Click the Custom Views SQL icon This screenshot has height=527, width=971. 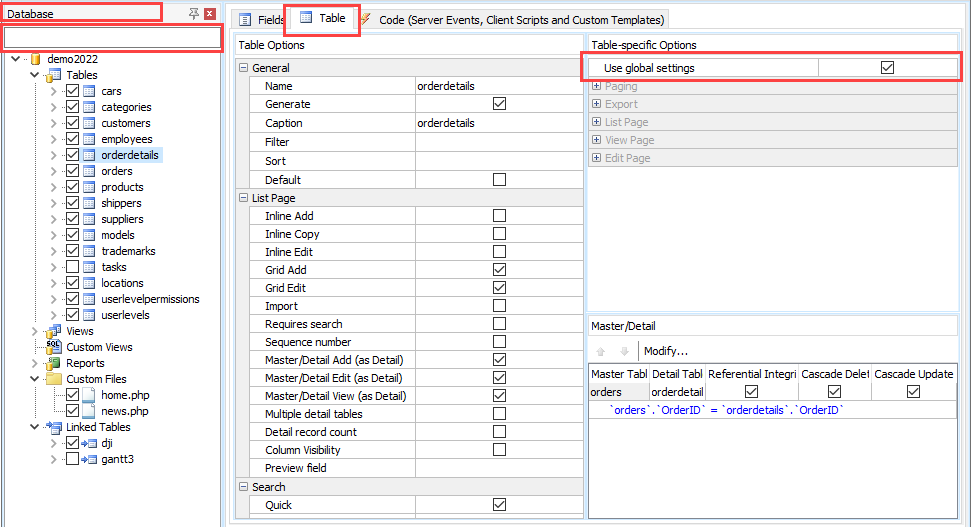tap(54, 347)
